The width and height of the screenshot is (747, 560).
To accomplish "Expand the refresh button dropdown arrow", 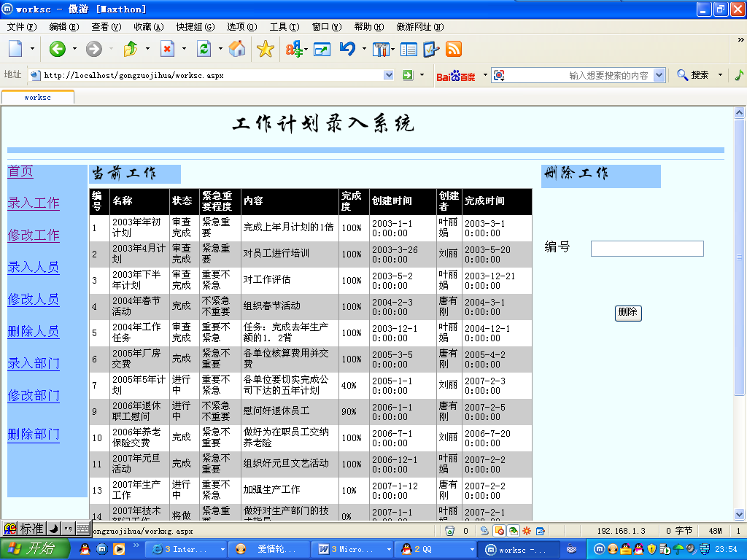I will click(220, 49).
